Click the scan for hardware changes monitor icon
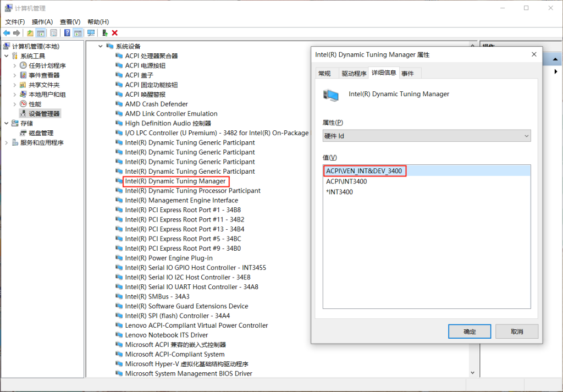The image size is (563, 392). (91, 33)
